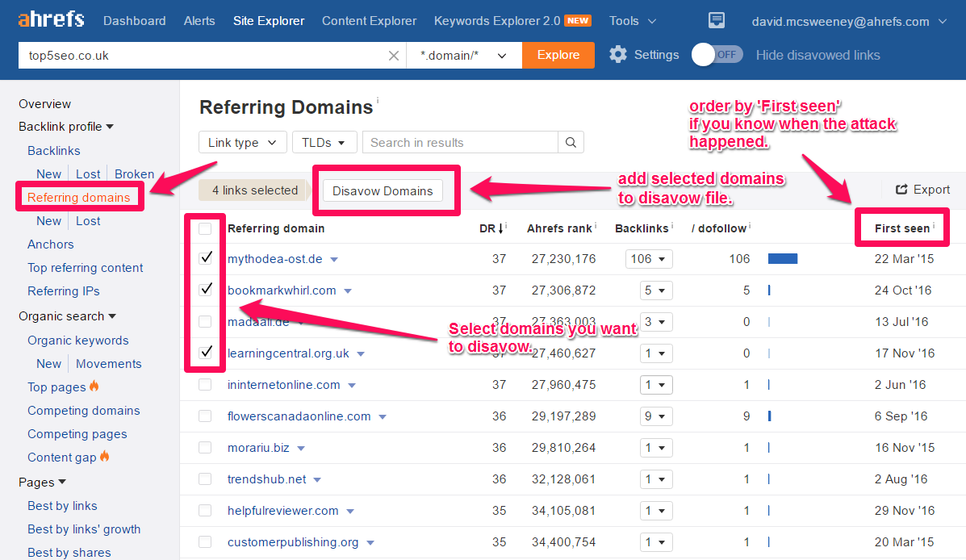966x560 pixels.
Task: Check the ininternetonline.com checkbox
Action: (205, 384)
